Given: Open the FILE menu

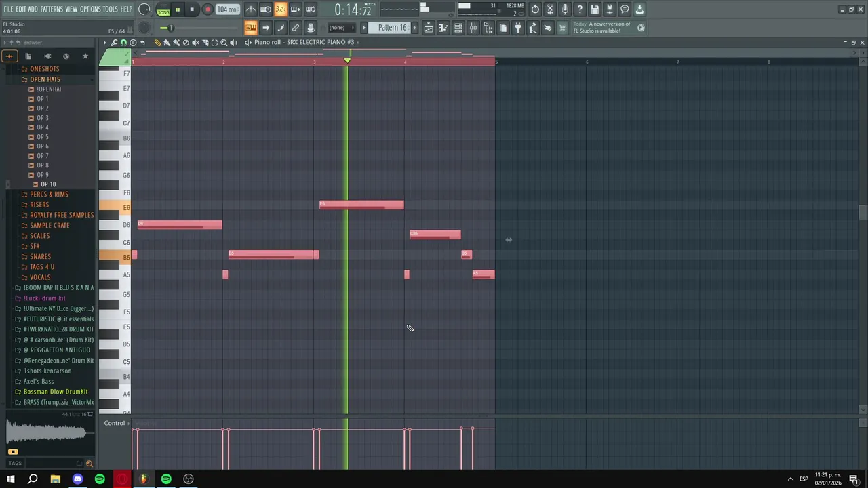Looking at the screenshot, I should 9,9.
